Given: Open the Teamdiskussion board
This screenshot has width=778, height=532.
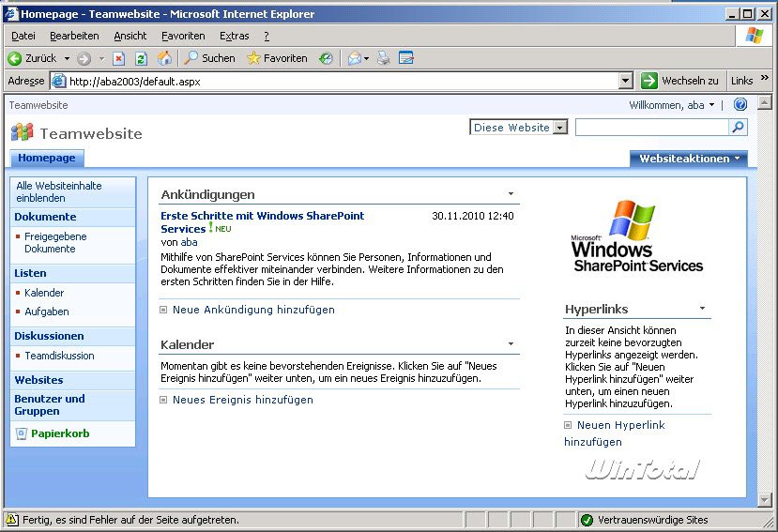Looking at the screenshot, I should (x=59, y=356).
